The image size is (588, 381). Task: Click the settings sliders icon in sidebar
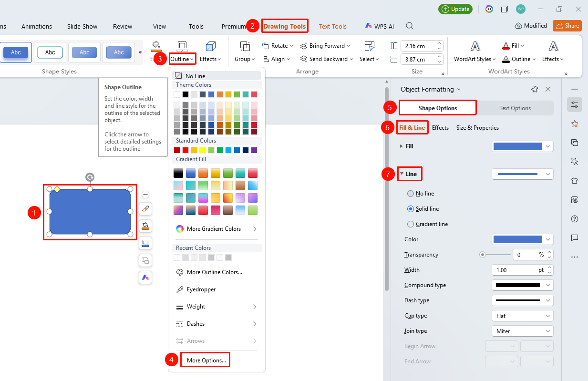[575, 104]
